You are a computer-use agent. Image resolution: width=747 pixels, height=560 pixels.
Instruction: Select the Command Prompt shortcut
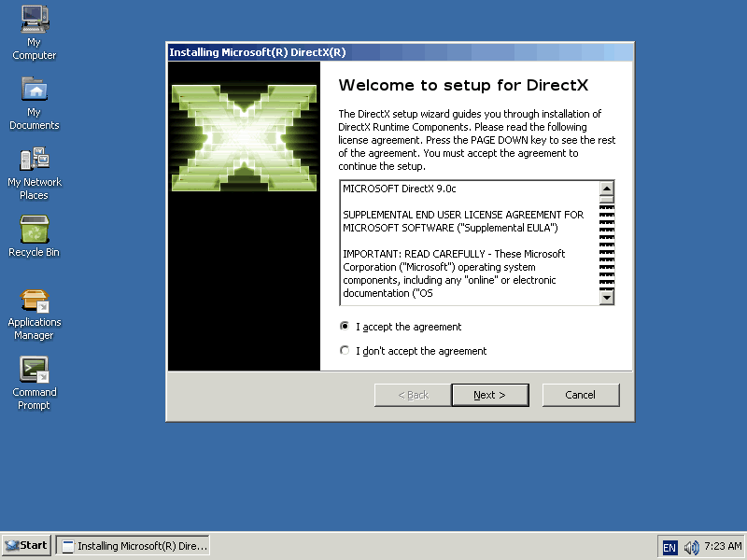tap(35, 383)
